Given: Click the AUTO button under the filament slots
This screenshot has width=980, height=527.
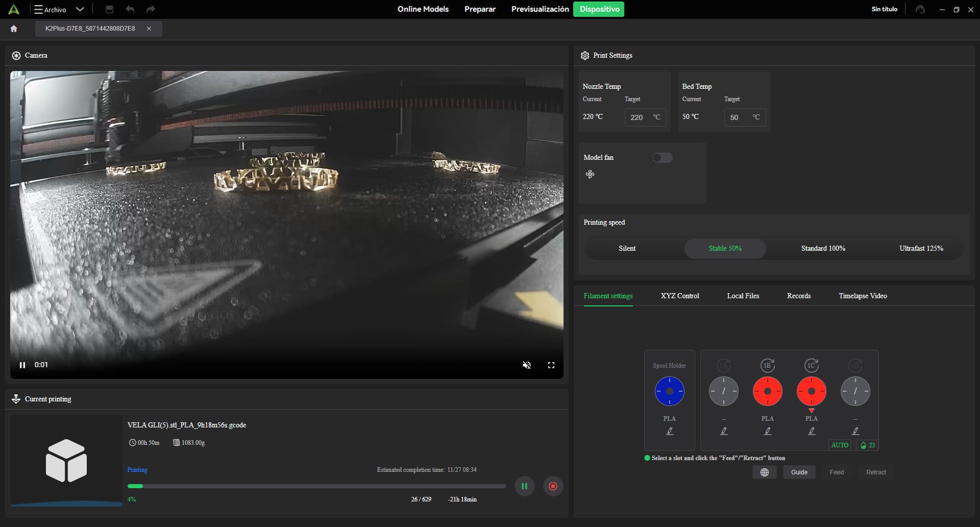Looking at the screenshot, I should pos(839,445).
